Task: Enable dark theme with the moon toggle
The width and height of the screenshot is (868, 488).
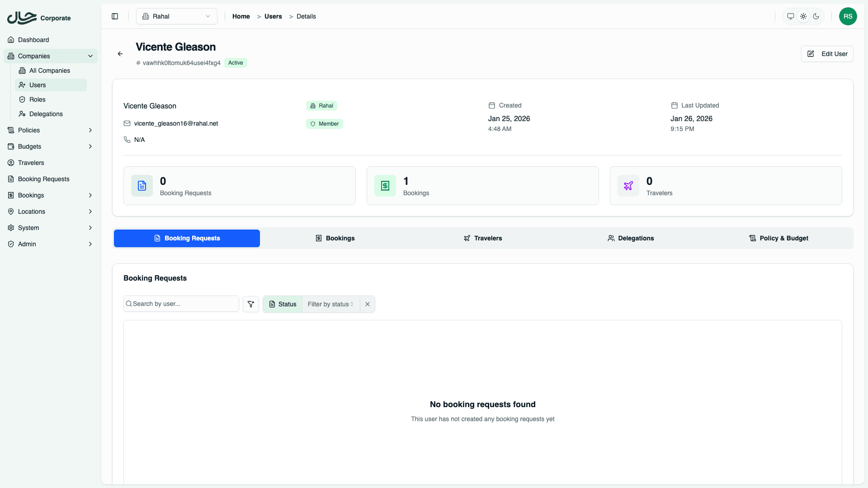Action: coord(816,16)
